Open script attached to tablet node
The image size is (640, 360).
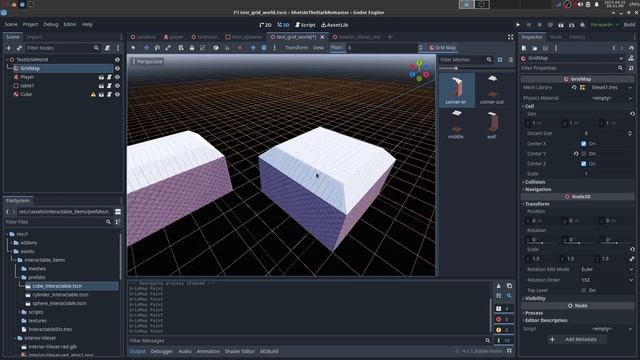109,86
